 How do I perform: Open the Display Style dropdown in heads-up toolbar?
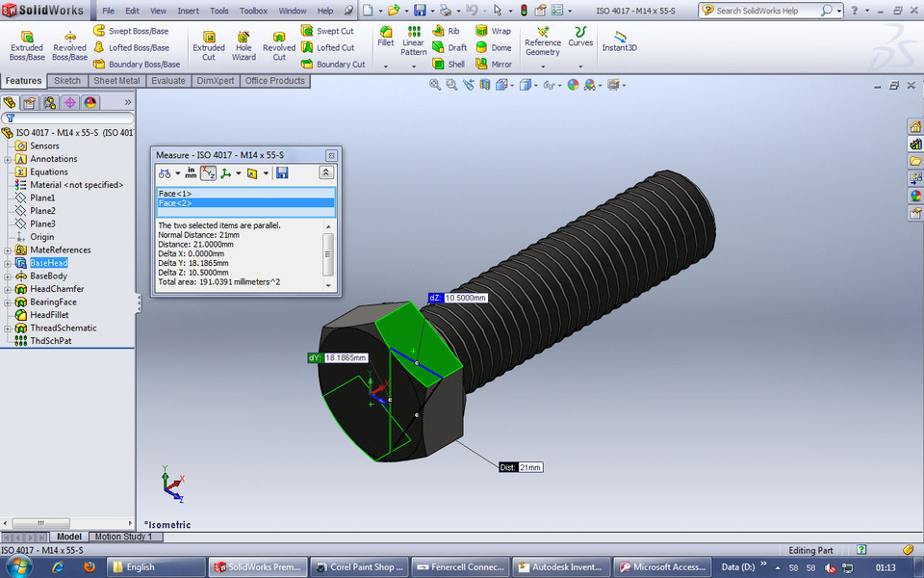coord(535,84)
